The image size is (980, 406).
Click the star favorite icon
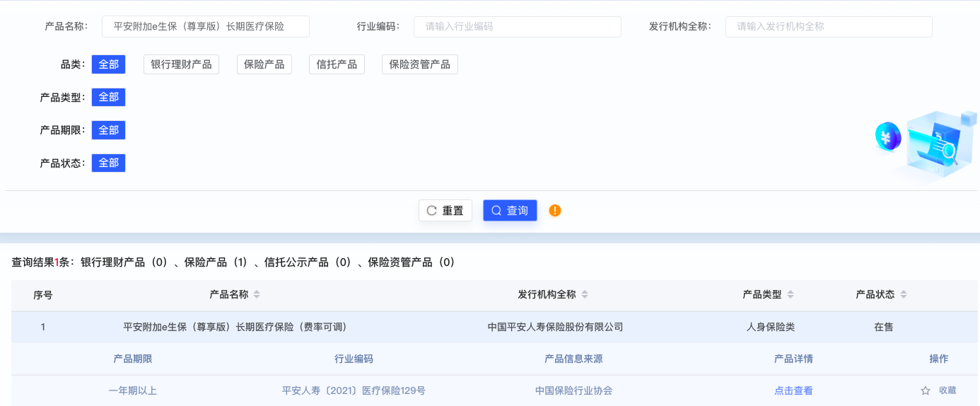click(925, 390)
